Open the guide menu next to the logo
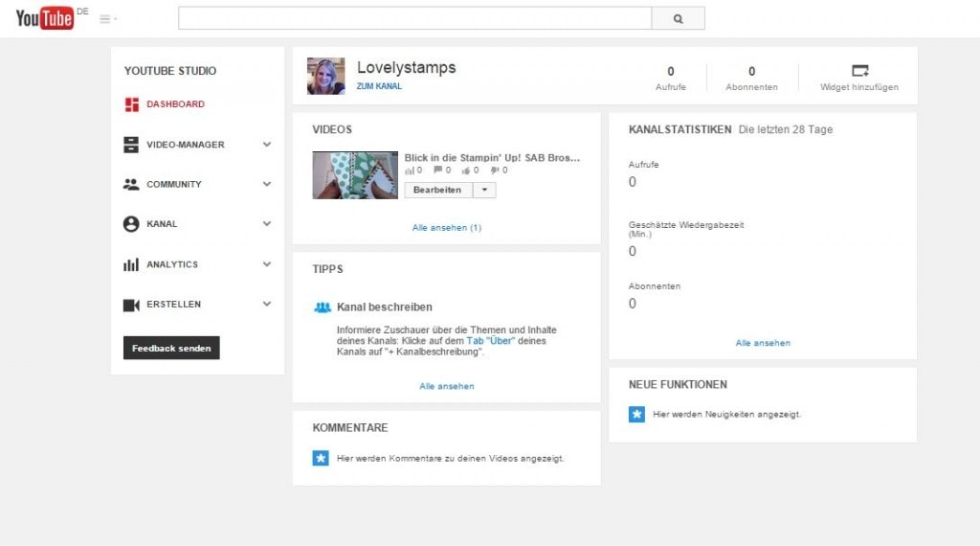 click(x=107, y=19)
